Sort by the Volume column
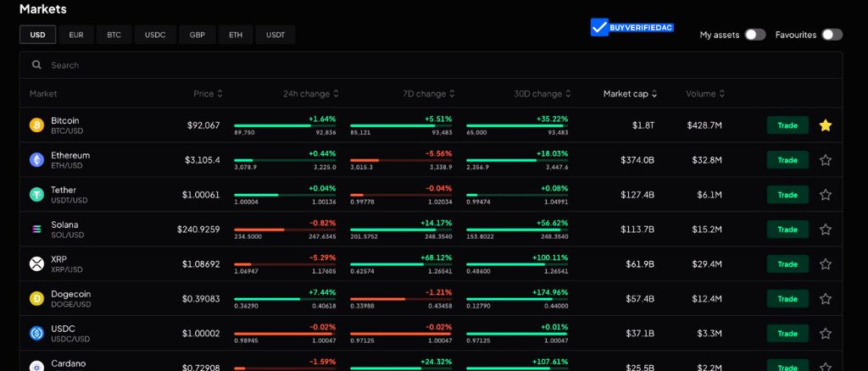 point(706,94)
